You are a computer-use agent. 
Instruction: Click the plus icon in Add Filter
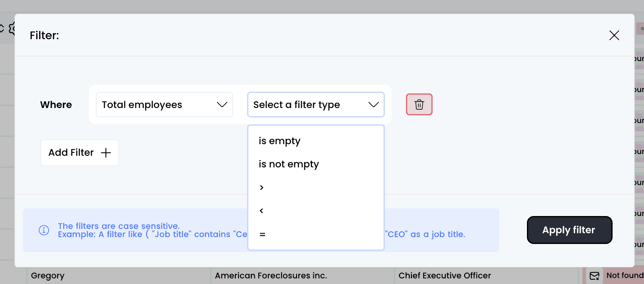pyautogui.click(x=105, y=153)
